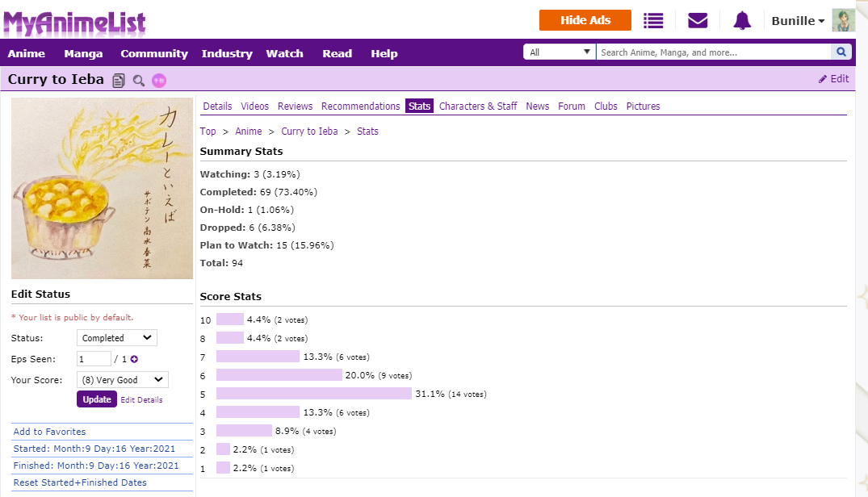Viewport: 868px width, 497px height.
Task: Click Add to Favorites link
Action: 49,432
